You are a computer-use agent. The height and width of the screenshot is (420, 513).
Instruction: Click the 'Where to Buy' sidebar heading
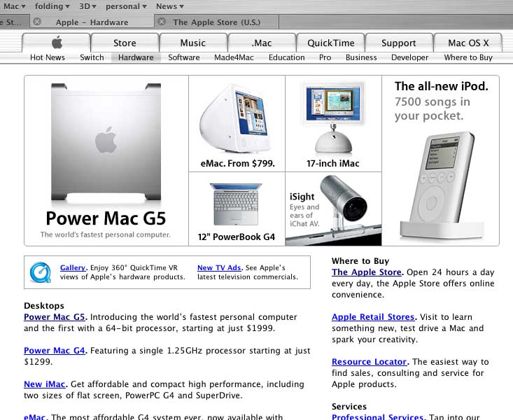point(360,261)
